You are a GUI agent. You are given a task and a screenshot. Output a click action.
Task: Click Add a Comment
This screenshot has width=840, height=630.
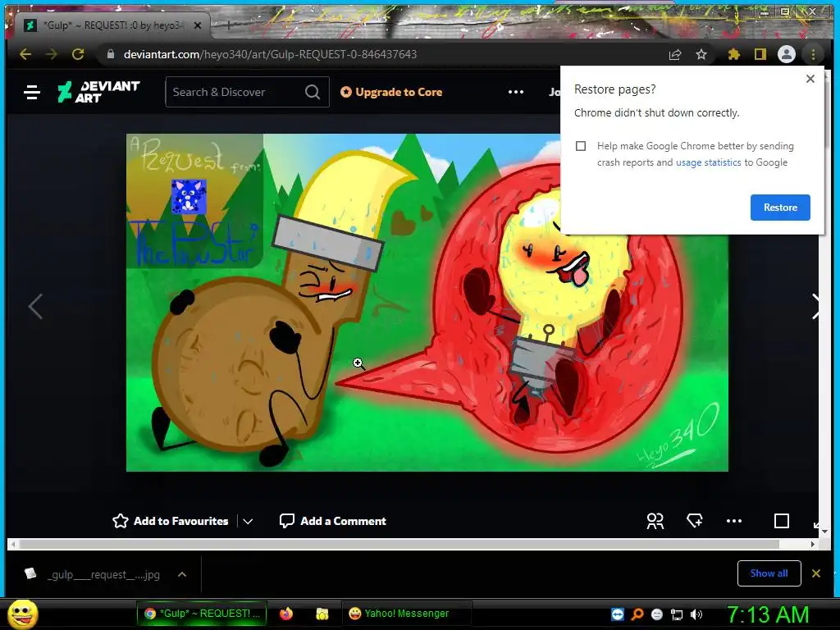333,521
